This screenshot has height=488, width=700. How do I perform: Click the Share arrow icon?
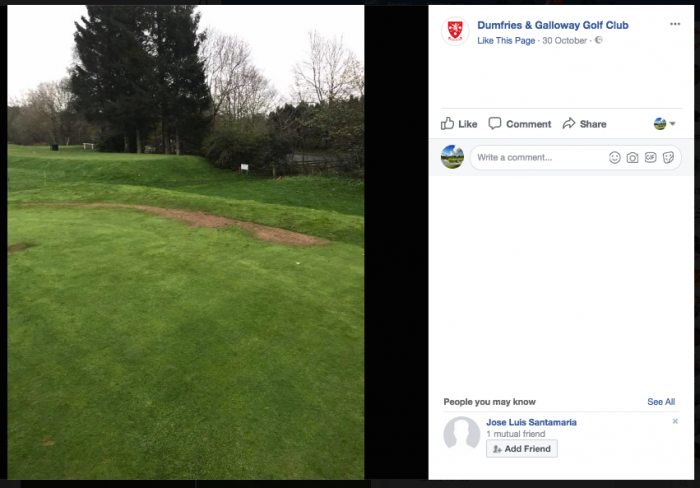(x=569, y=123)
